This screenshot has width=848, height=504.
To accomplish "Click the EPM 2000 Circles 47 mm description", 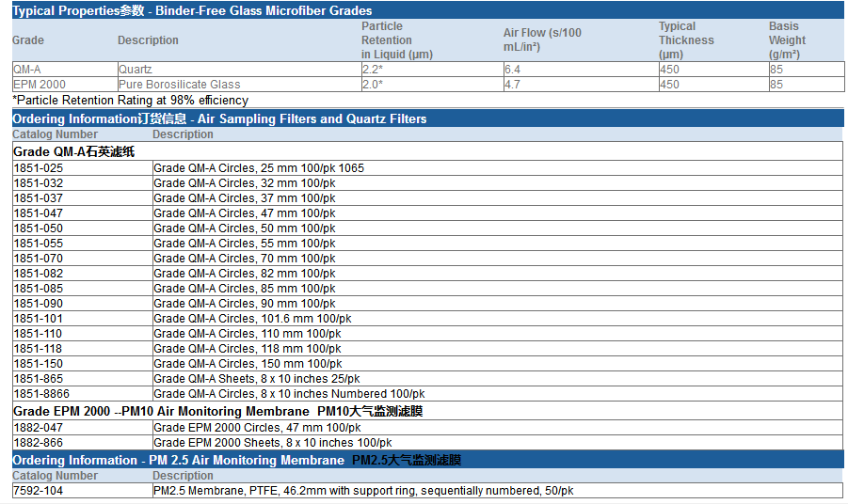I will click(x=257, y=428).
